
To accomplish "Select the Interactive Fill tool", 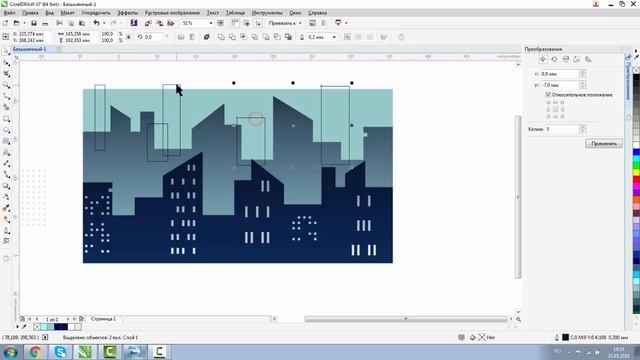I will coord(7,219).
